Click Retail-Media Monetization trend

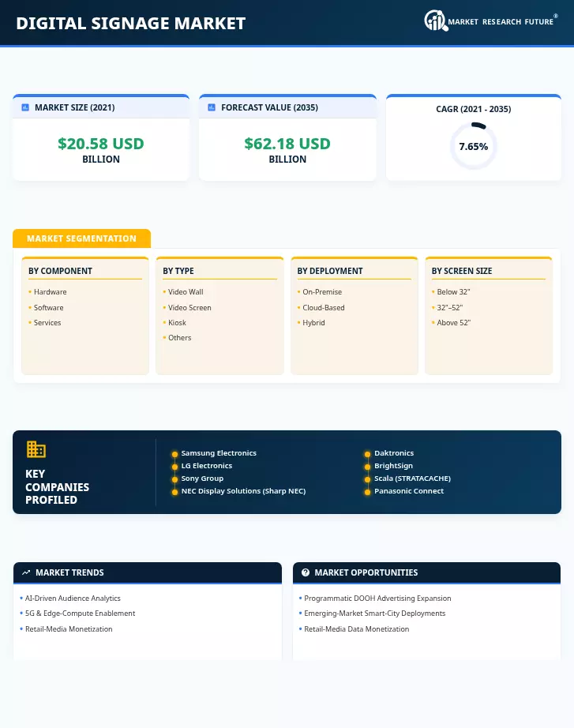69,629
